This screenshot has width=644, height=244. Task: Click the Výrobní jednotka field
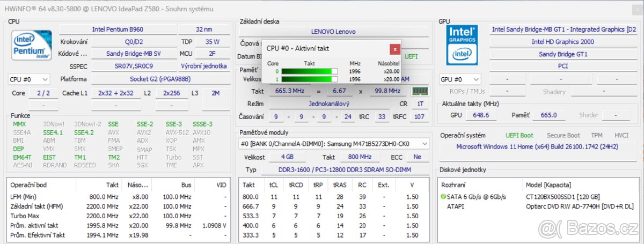204,66
